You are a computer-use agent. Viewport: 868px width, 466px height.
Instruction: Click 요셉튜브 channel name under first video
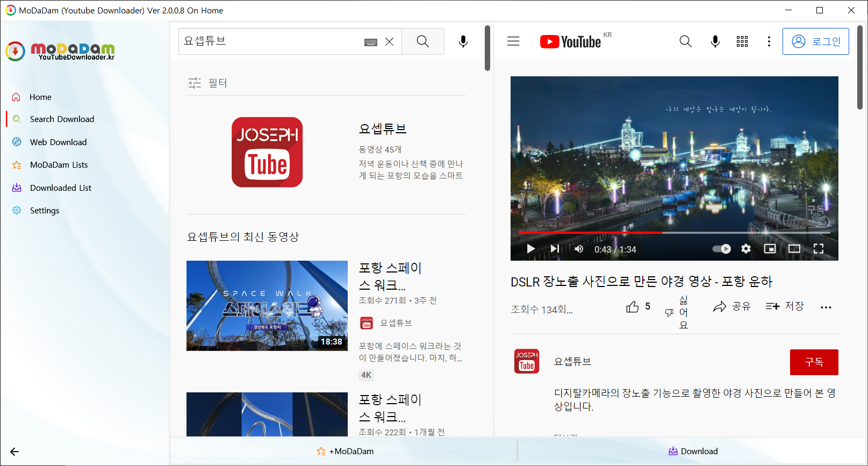396,323
